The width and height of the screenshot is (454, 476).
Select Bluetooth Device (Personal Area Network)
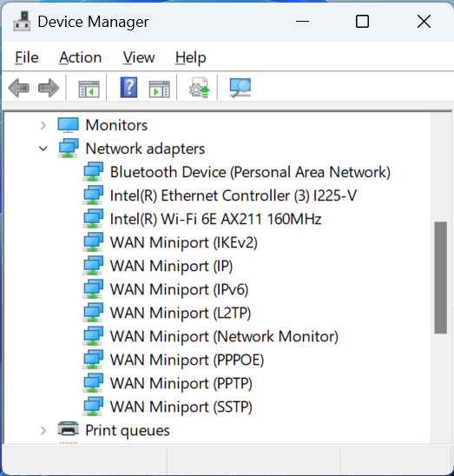[250, 173]
